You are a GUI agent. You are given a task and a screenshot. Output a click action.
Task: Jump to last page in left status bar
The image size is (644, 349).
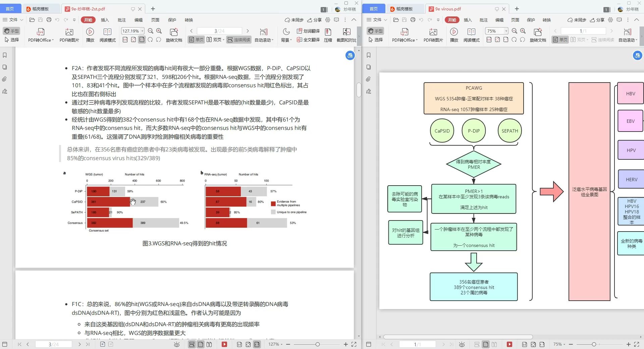88,344
